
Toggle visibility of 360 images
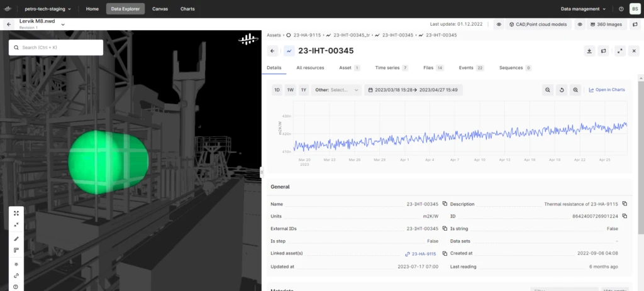click(x=579, y=25)
